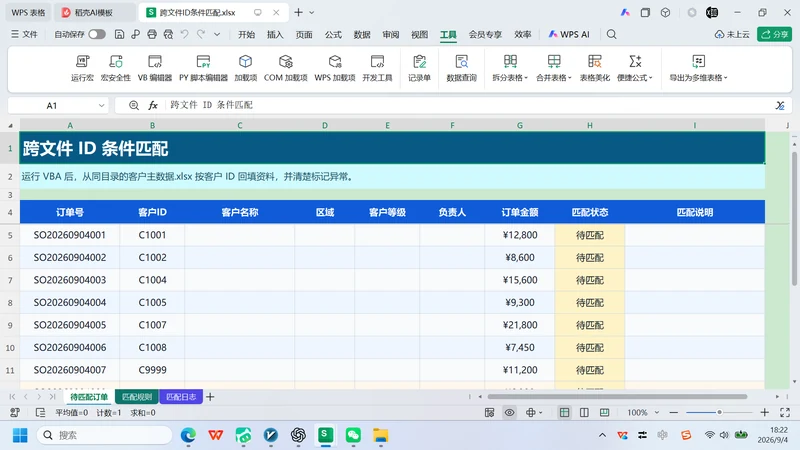Click the zoom lens icon in formula bar
Image resolution: width=800 pixels, height=450 pixels.
click(x=134, y=105)
